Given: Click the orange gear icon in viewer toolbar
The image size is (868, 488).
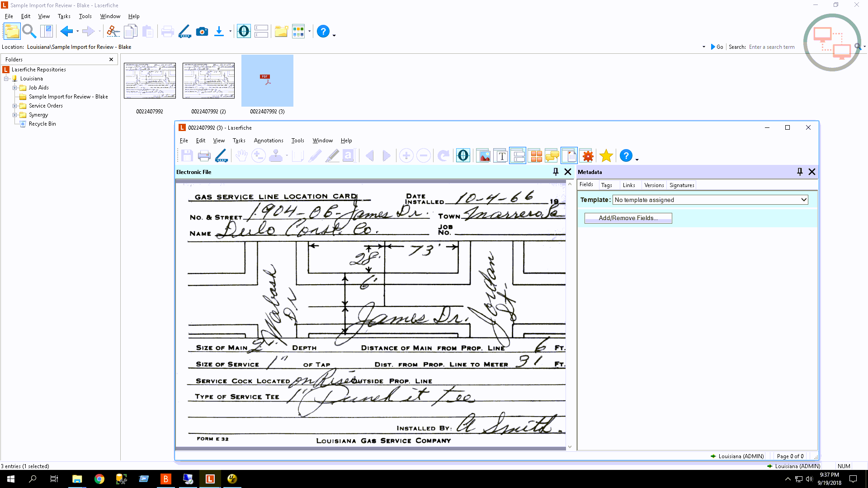Looking at the screenshot, I should tap(588, 156).
